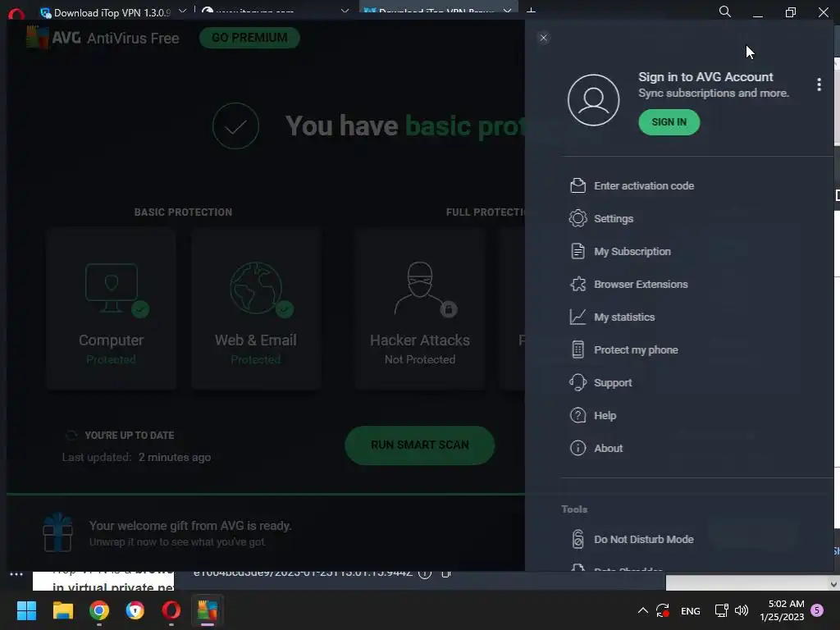The height and width of the screenshot is (630, 840).
Task: Open Google Chrome from taskbar
Action: 99,610
